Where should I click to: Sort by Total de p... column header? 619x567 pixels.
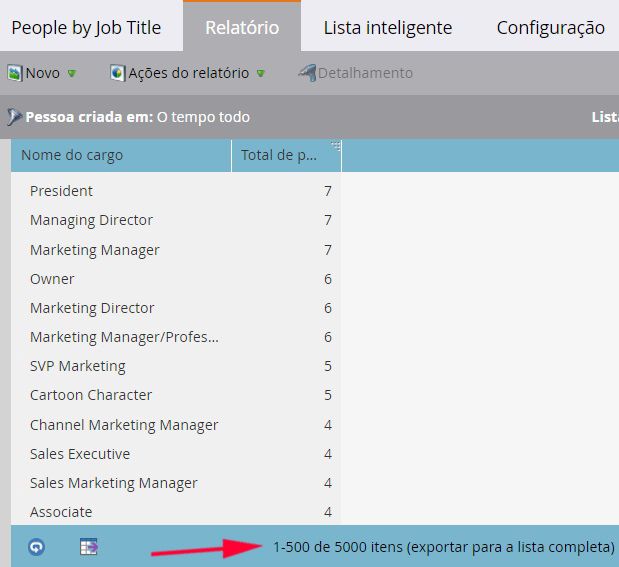280,155
